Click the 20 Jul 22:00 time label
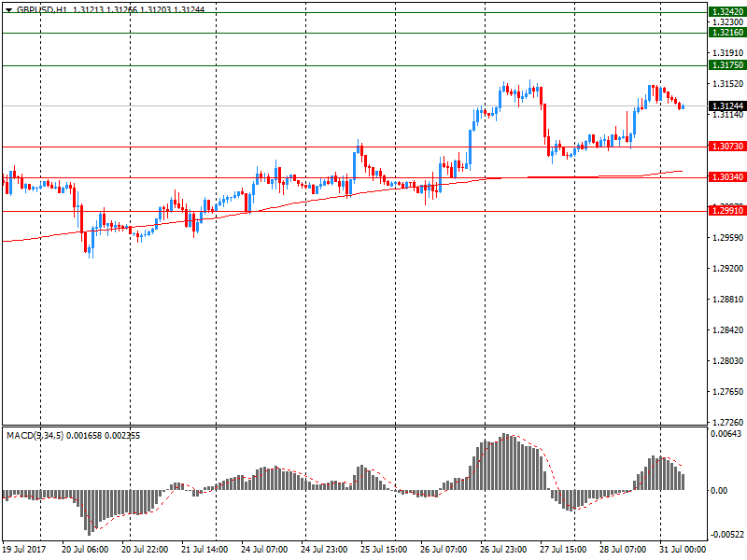747x560 pixels. [145, 549]
